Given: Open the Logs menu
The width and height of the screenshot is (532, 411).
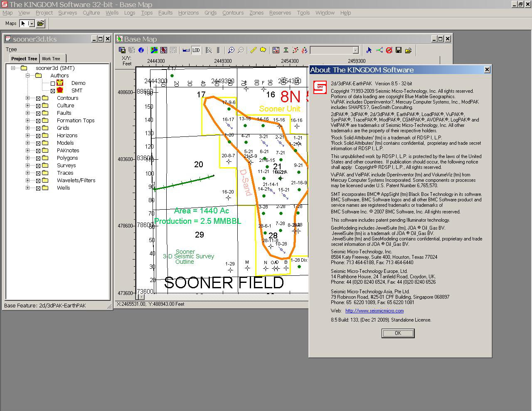Looking at the screenshot, I should (130, 13).
